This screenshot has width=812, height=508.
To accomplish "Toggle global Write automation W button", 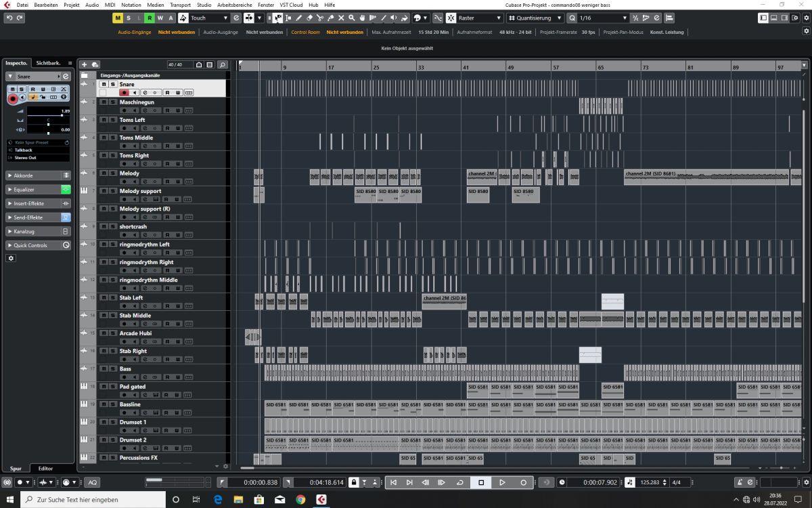I will point(160,18).
